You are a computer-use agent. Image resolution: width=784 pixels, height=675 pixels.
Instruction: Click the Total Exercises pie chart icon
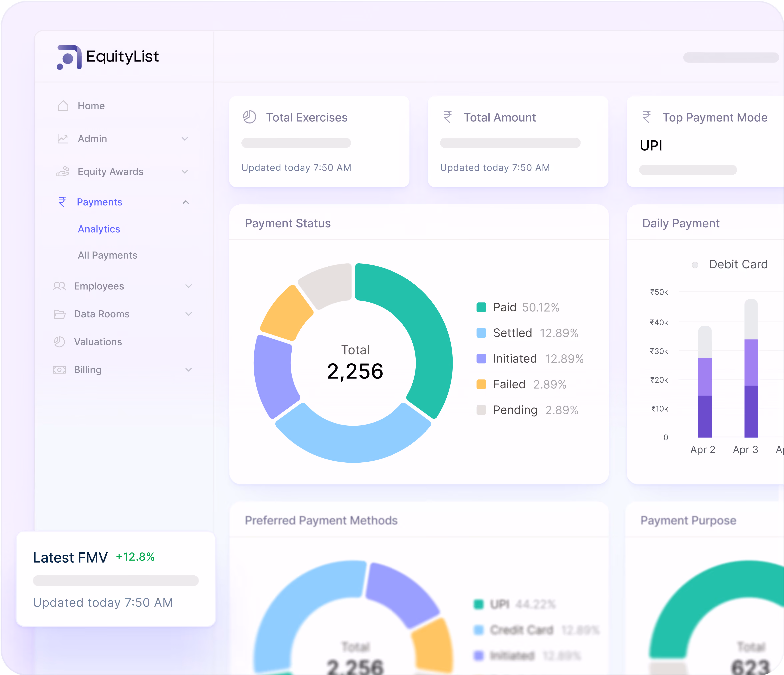(x=249, y=117)
